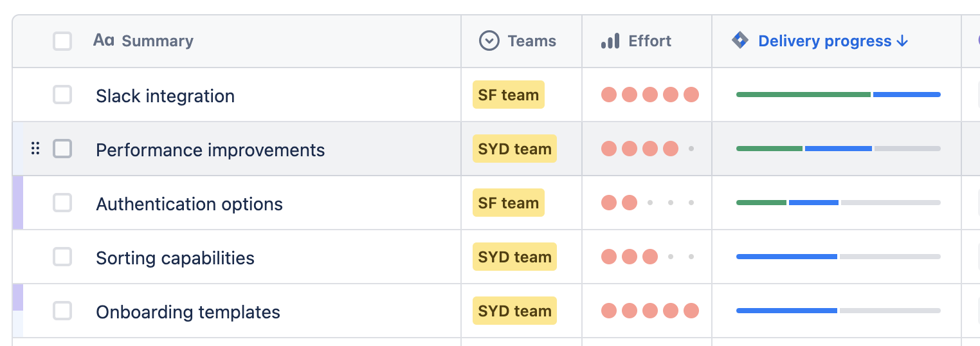Click SF team tag on Authentication options row
The image size is (980, 346).
coord(509,203)
